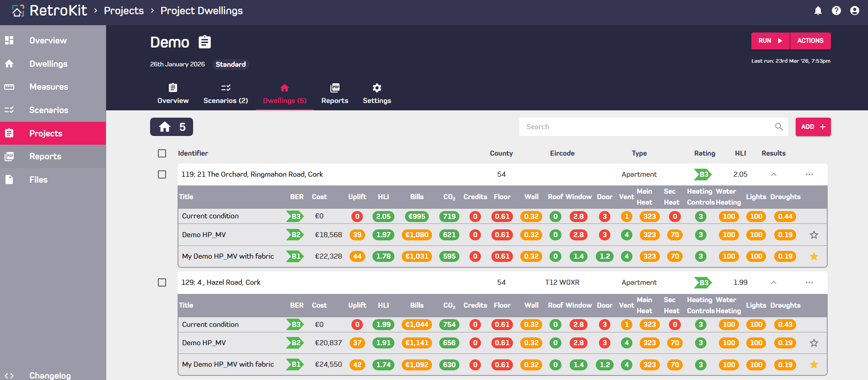
Task: Toggle the select-all dwellings checkbox
Action: tap(162, 153)
